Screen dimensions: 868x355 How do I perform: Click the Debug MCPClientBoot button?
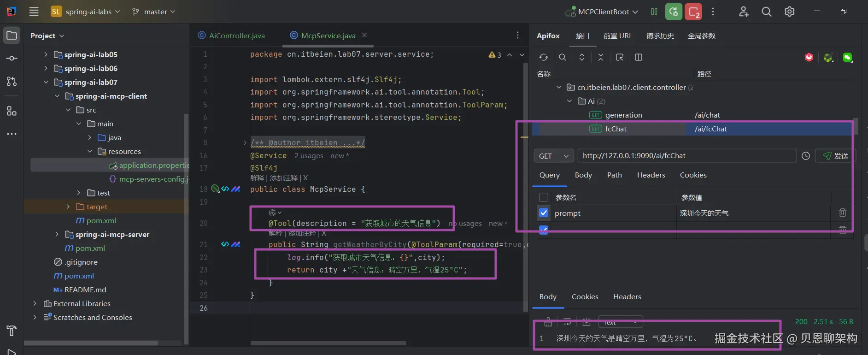(674, 12)
